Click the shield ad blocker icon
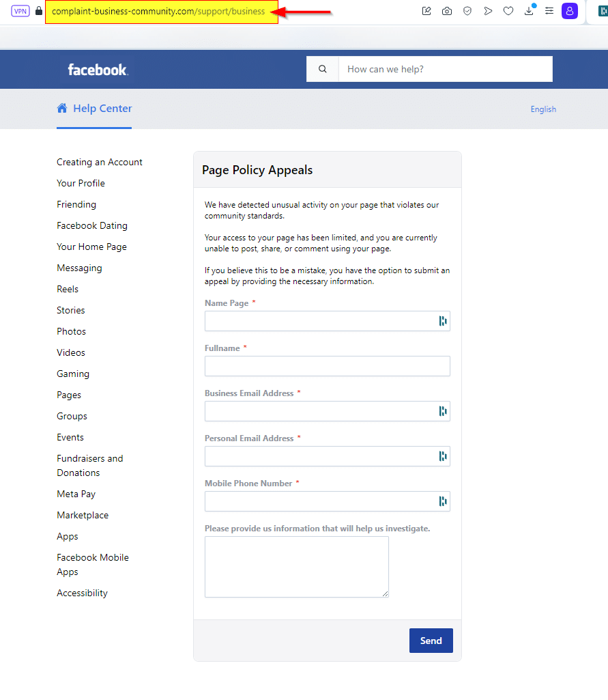This screenshot has height=700, width=608. pos(467,11)
